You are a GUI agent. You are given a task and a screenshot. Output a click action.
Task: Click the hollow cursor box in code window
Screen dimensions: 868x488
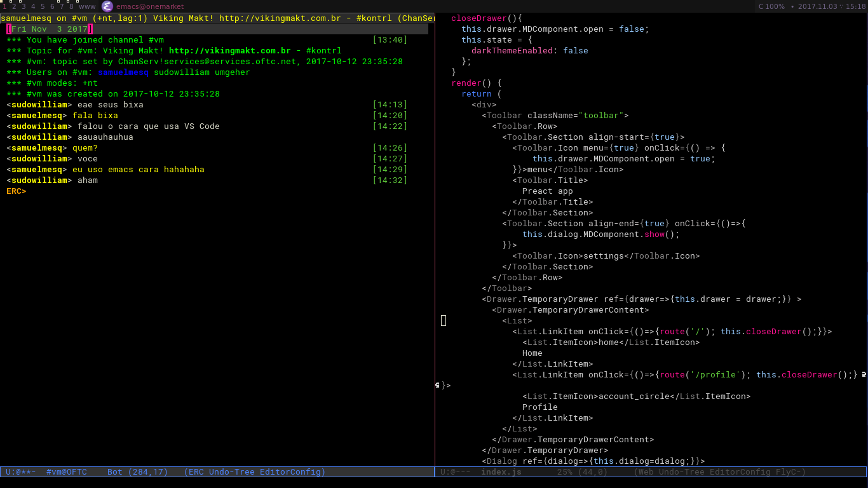tap(444, 321)
